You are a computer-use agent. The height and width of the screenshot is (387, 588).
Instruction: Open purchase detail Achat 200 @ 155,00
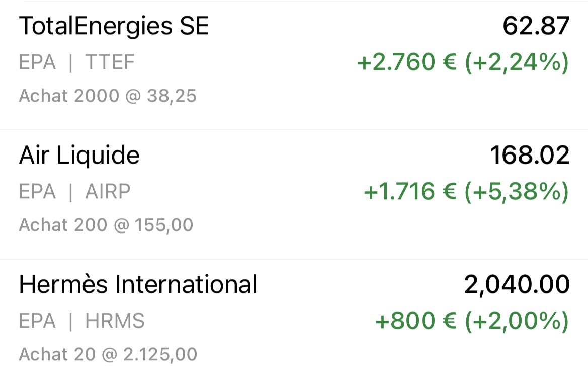pyautogui.click(x=106, y=225)
